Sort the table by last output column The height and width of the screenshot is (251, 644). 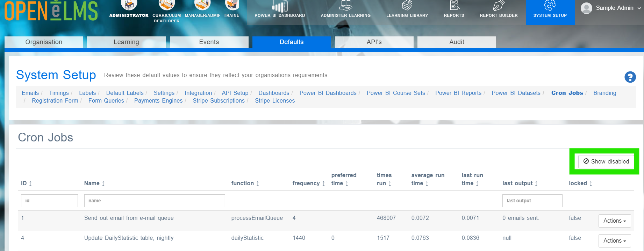point(520,183)
